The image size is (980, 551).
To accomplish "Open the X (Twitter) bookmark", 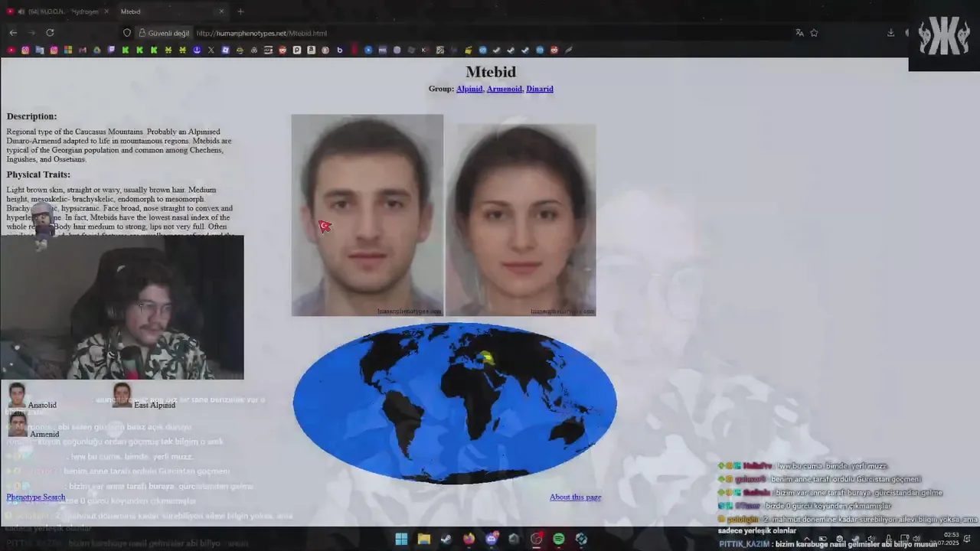I will (x=211, y=51).
